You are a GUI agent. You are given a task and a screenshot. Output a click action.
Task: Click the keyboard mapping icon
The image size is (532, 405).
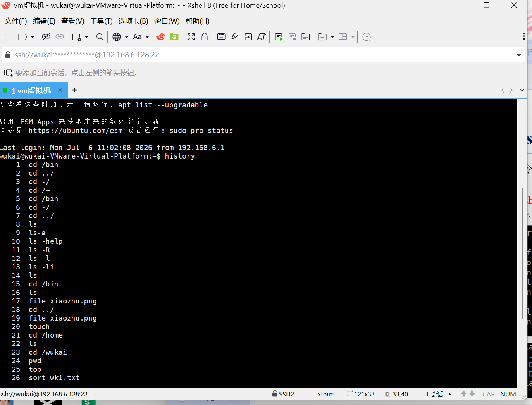221,37
